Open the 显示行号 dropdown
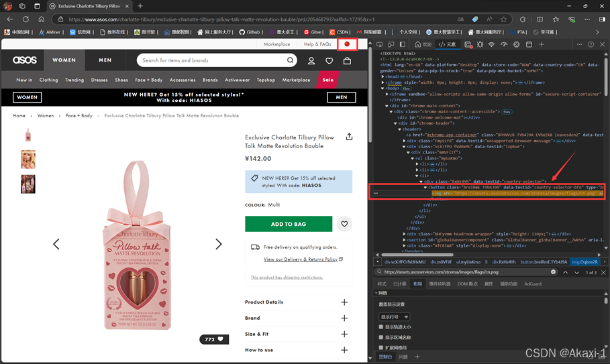 tap(394, 317)
